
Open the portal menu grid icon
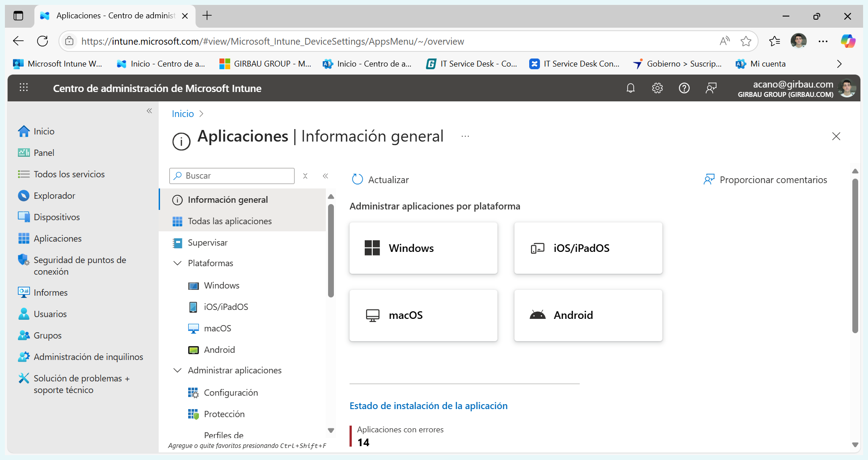tap(24, 88)
